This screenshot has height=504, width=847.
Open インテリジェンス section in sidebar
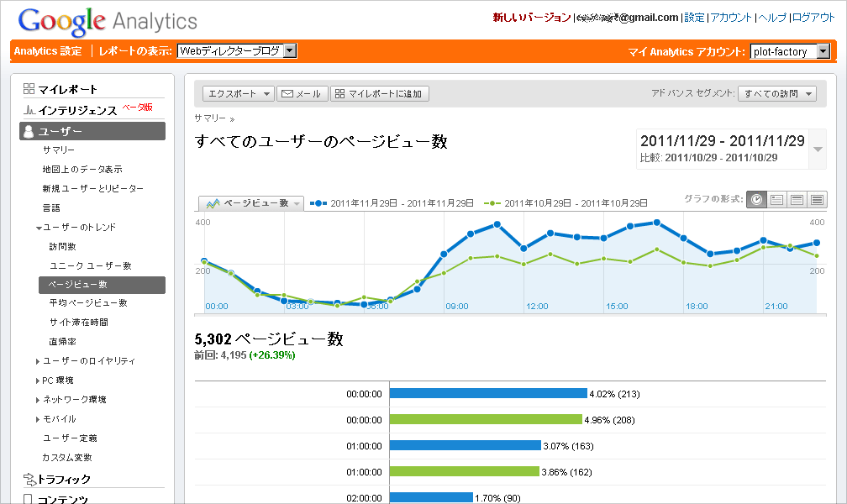(77, 110)
